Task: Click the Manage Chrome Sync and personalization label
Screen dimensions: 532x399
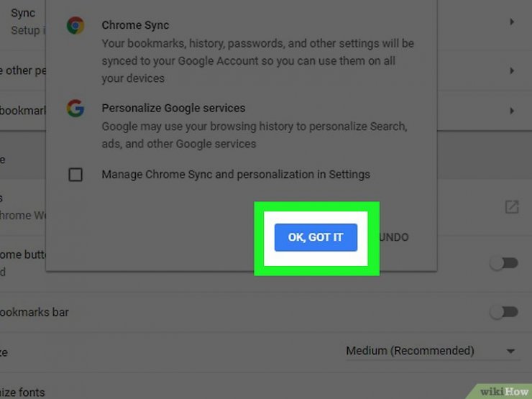Action: 236,175
